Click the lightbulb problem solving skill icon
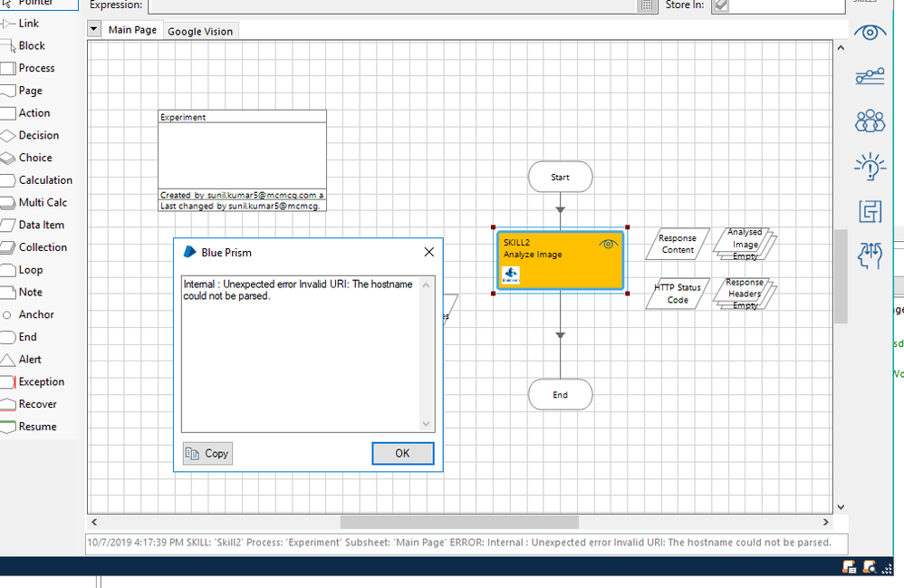The width and height of the screenshot is (904, 588). click(870, 166)
